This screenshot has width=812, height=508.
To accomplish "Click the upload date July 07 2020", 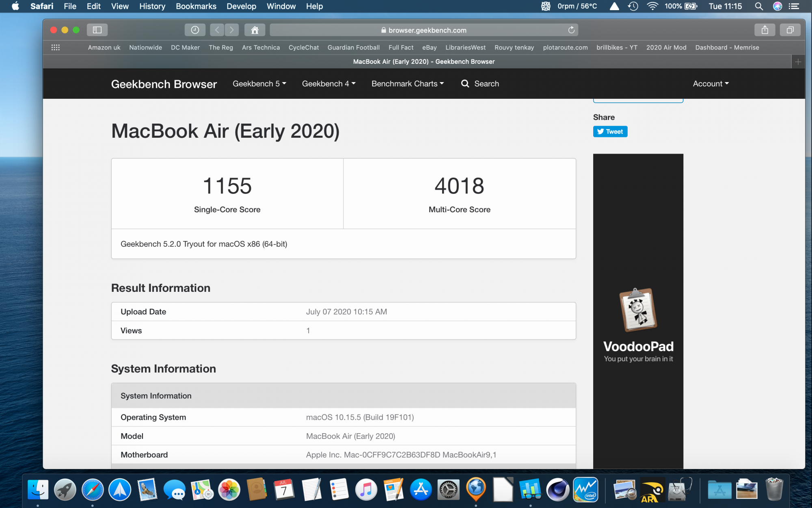I will (x=346, y=312).
